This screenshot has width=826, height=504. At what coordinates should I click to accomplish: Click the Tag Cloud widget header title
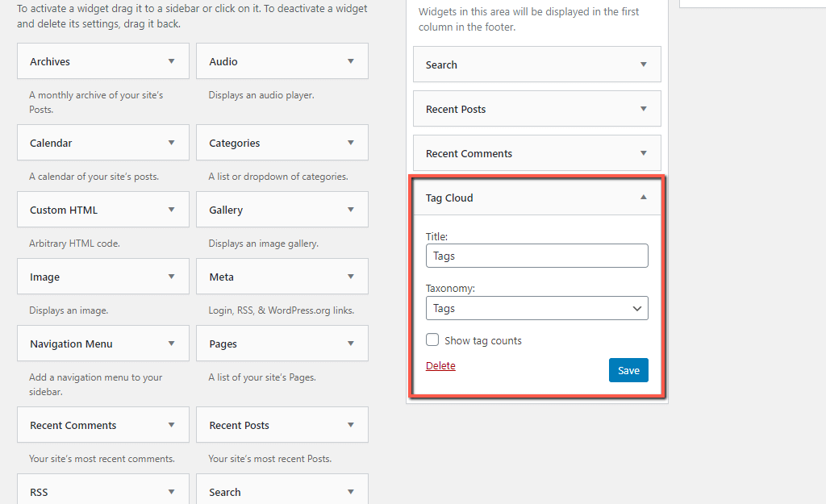tap(449, 198)
